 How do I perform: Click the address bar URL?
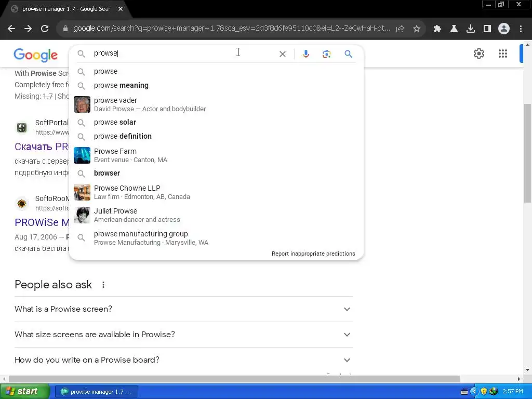[231, 29]
